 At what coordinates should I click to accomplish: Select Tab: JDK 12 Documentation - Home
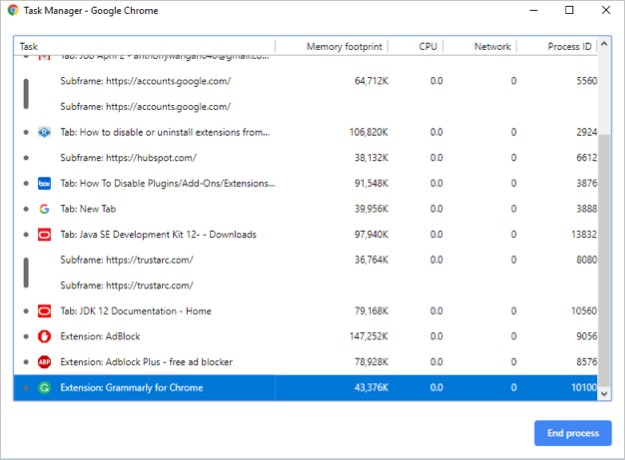point(306,311)
